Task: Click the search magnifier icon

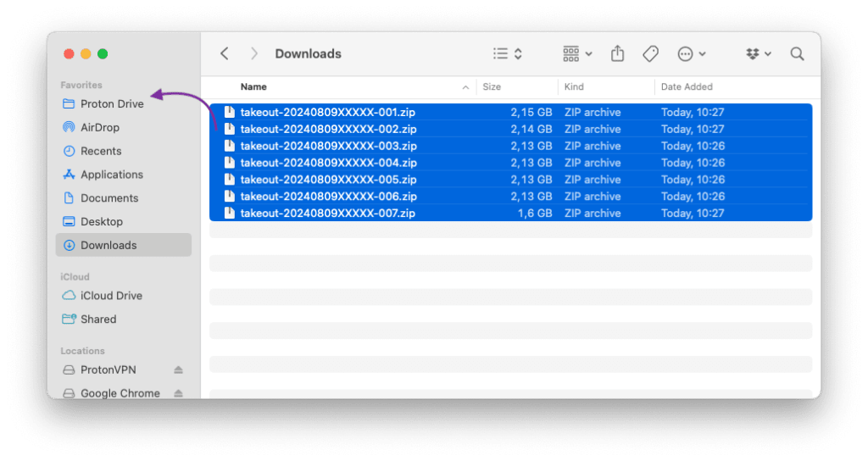Action: click(x=797, y=53)
